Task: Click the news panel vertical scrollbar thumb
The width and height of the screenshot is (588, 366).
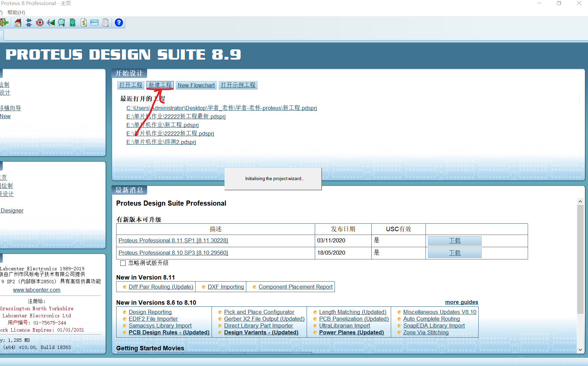Action: click(580, 259)
